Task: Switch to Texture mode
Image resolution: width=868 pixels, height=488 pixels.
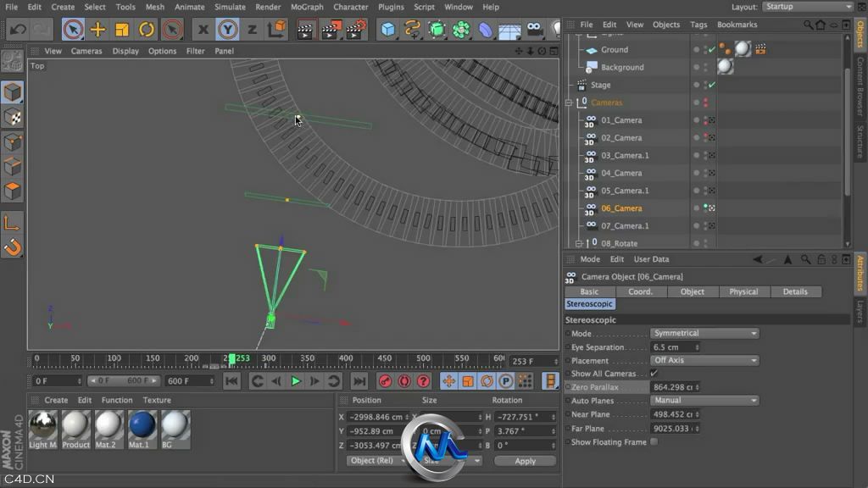Action: pos(12,117)
